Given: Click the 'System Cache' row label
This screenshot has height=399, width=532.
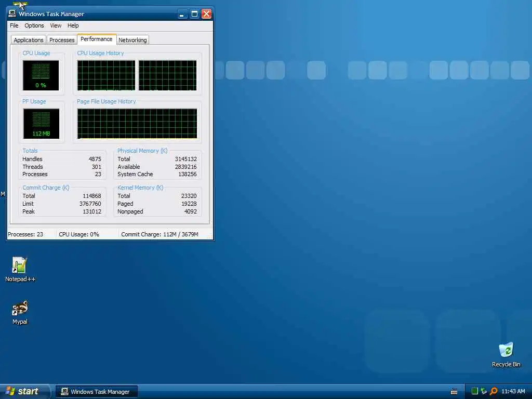Looking at the screenshot, I should 136,174.
